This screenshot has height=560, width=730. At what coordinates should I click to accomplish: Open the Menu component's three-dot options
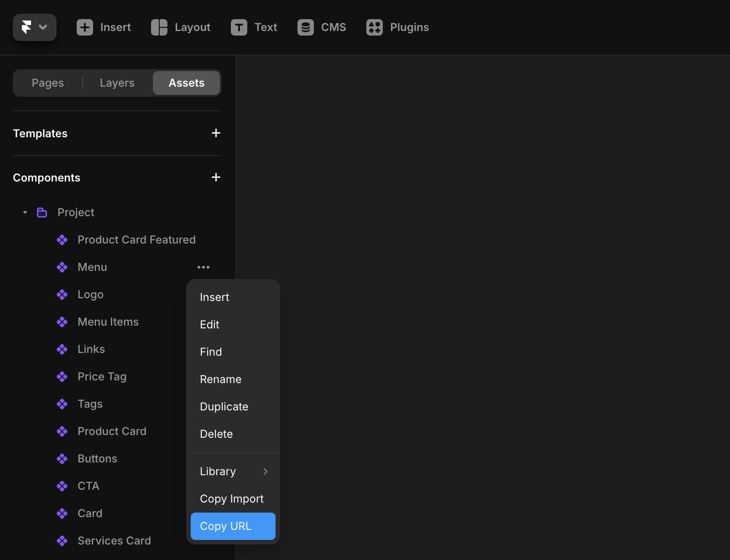203,267
